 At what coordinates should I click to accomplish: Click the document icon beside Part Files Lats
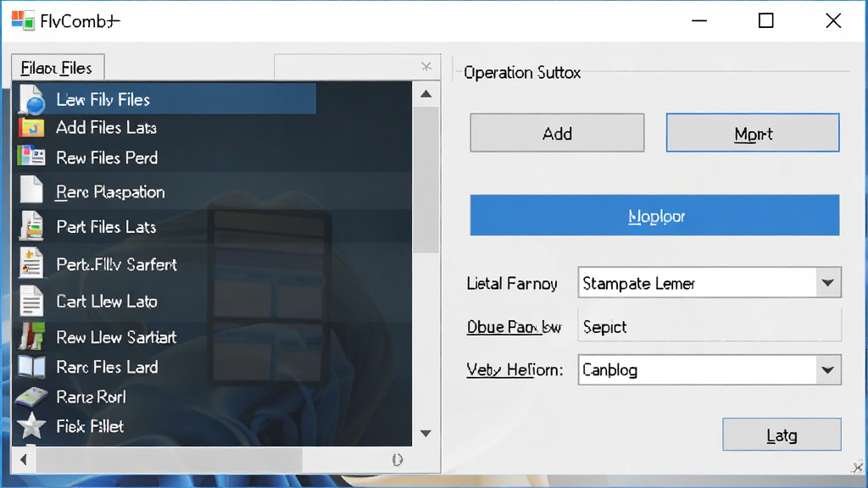pyautogui.click(x=31, y=225)
